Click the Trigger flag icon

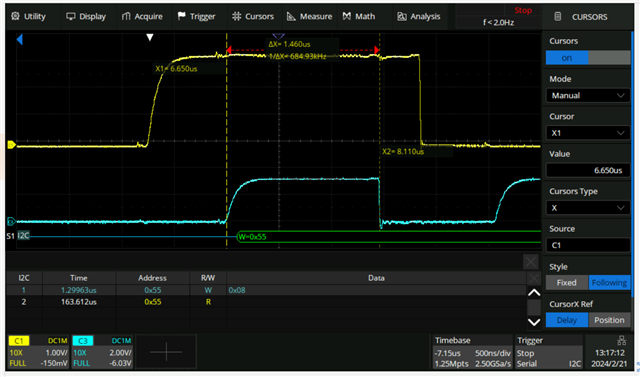[x=181, y=16]
